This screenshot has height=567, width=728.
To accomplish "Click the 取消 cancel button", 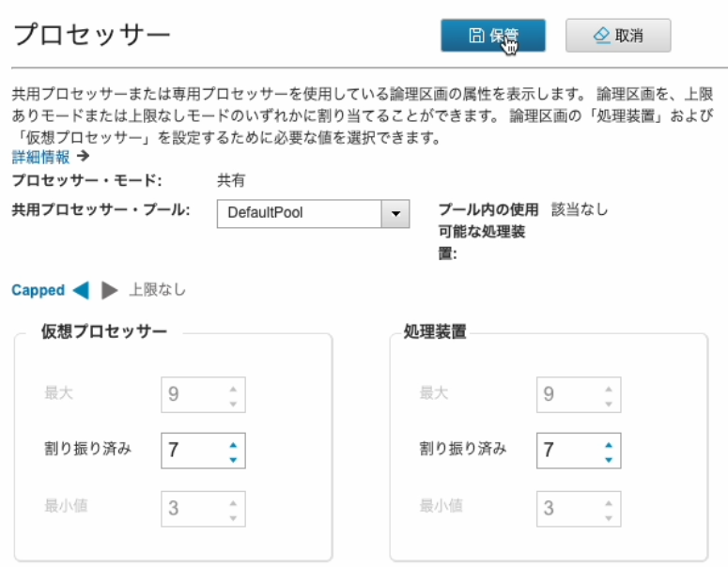I will tap(618, 36).
